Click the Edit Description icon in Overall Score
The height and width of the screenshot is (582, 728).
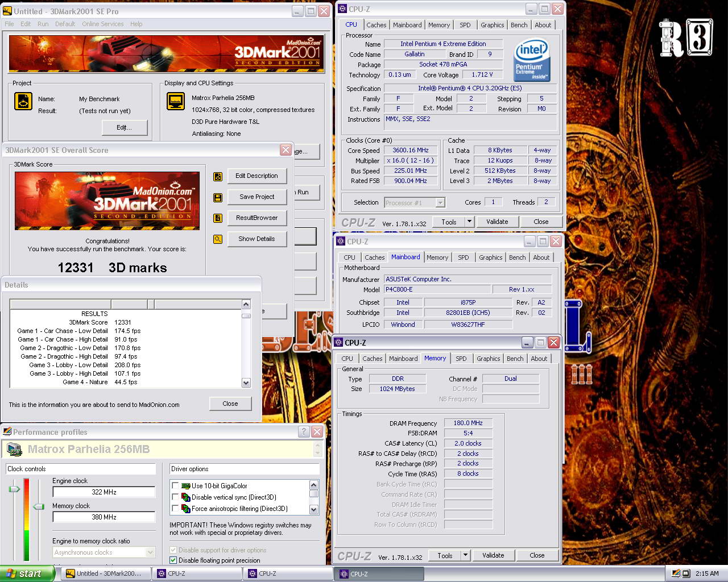(217, 177)
